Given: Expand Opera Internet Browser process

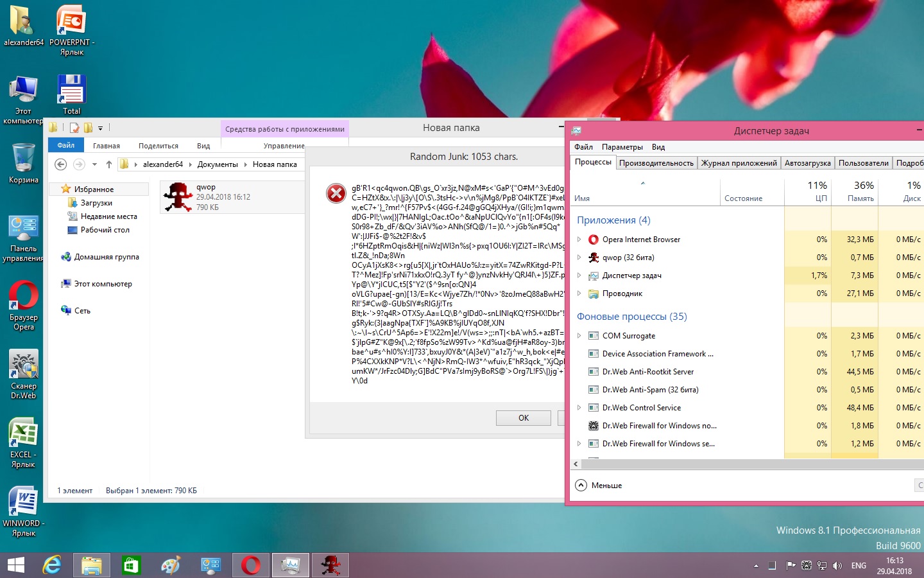Looking at the screenshot, I should [x=579, y=240].
